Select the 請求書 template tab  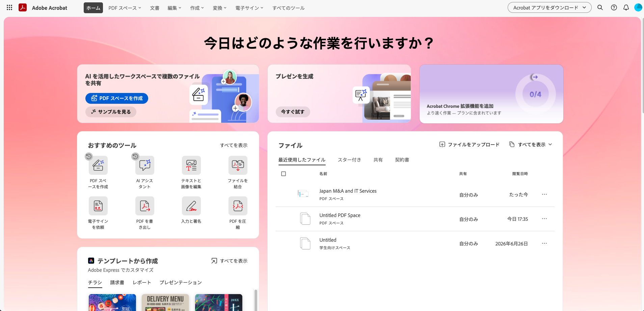(117, 283)
